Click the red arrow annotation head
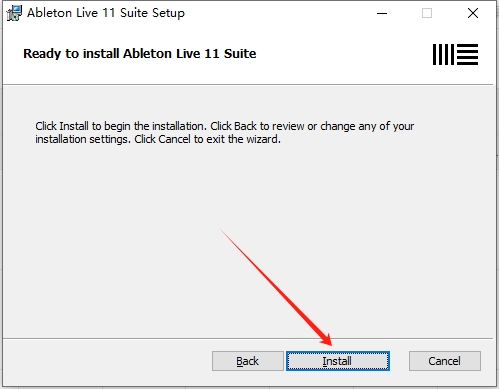This screenshot has height=389, width=499. (325, 338)
